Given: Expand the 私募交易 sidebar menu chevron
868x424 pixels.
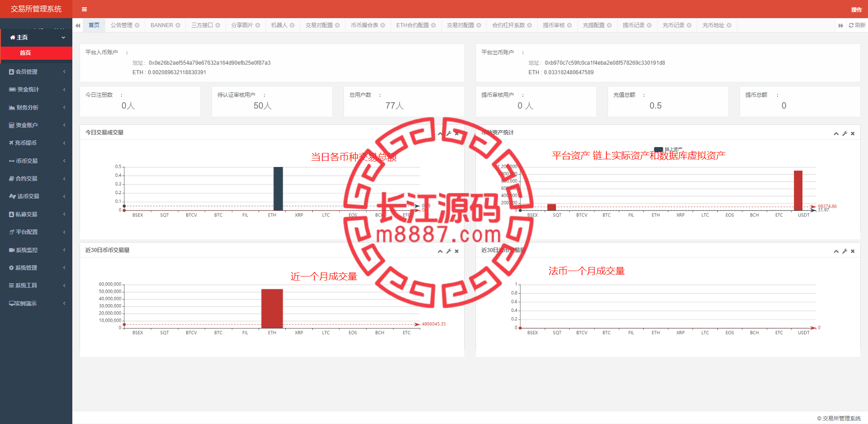Looking at the screenshot, I should coord(64,214).
